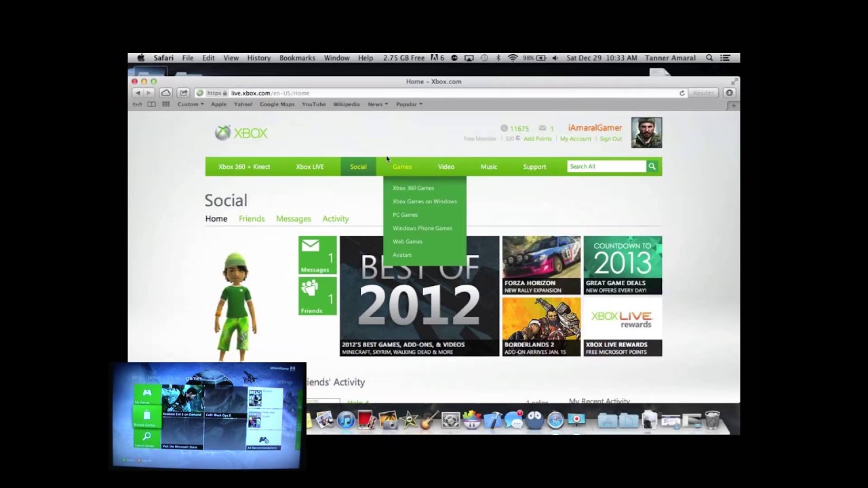Image resolution: width=868 pixels, height=488 pixels.
Task: Switch to the Messages tab under Social
Action: click(x=294, y=219)
